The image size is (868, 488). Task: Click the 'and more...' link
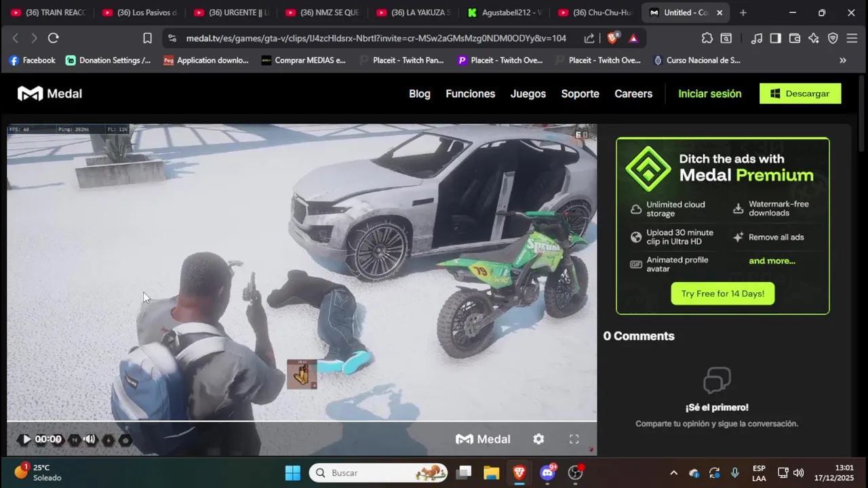tap(772, 261)
